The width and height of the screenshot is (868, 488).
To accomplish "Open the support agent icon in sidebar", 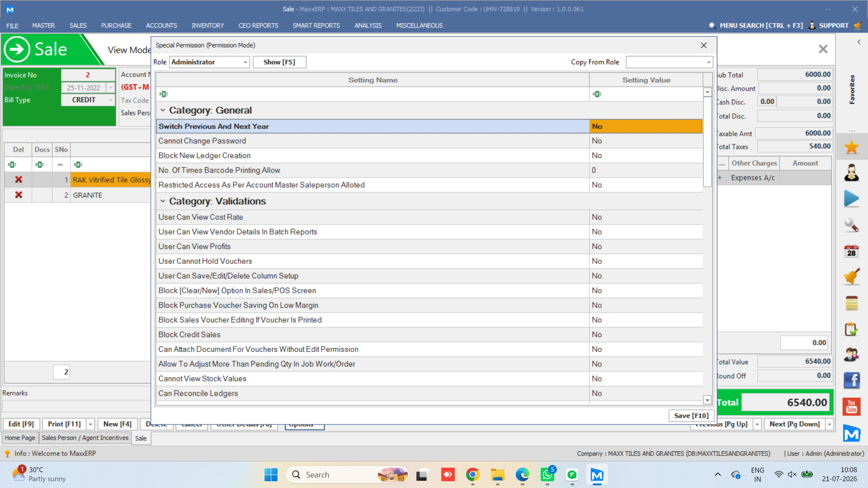I will click(x=851, y=173).
